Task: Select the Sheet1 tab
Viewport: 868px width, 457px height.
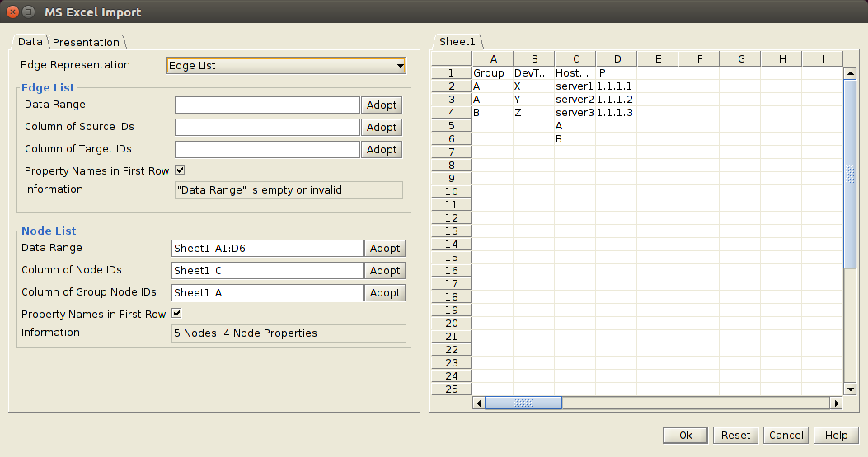Action: tap(457, 41)
